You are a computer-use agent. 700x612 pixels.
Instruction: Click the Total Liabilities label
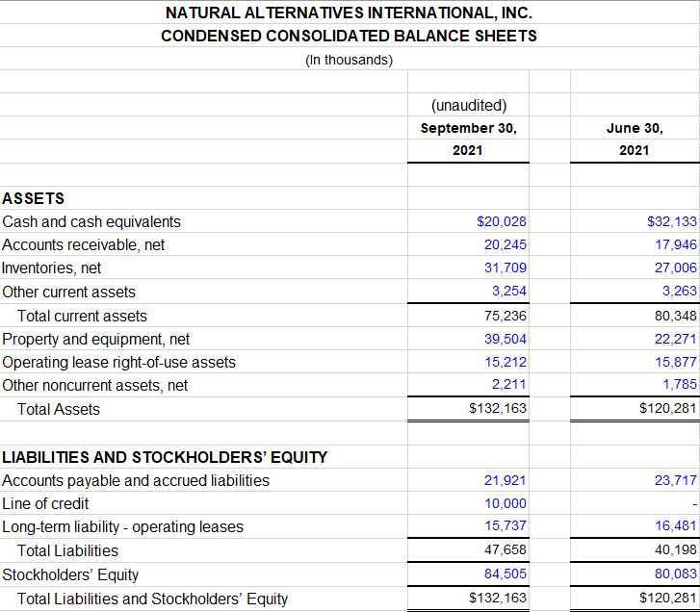pyautogui.click(x=67, y=550)
